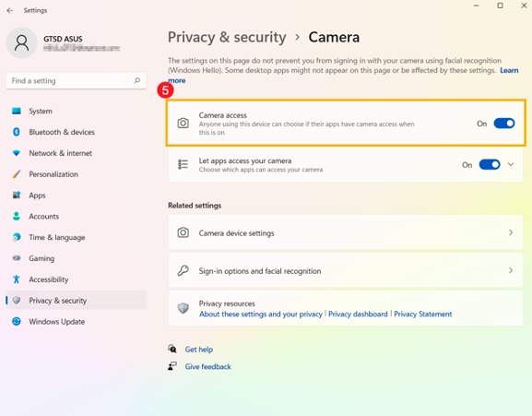Click the Network wifi icon
The height and width of the screenshot is (416, 532).
click(17, 153)
